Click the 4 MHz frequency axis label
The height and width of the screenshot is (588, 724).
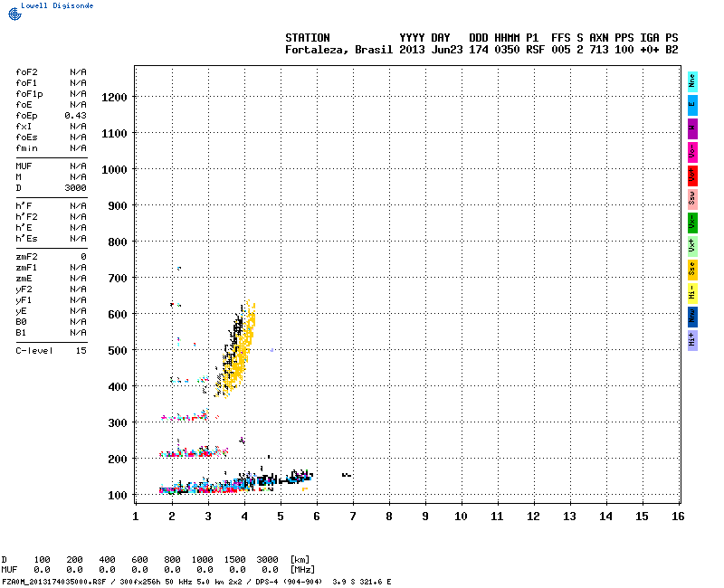244,517
